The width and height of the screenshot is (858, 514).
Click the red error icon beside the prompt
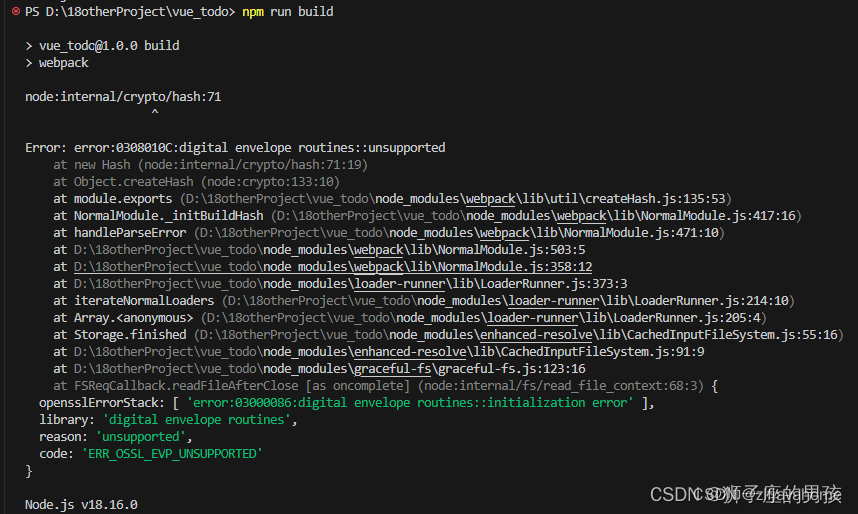16,11
